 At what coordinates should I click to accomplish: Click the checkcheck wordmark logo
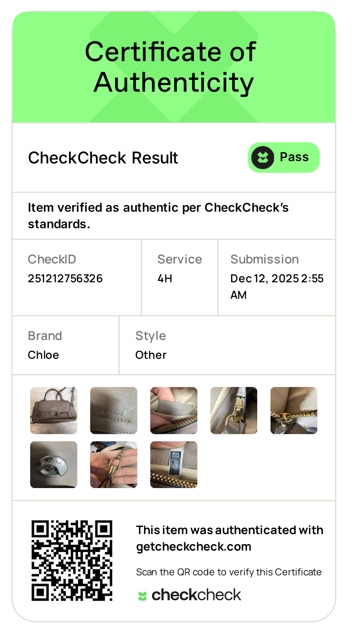click(x=196, y=595)
